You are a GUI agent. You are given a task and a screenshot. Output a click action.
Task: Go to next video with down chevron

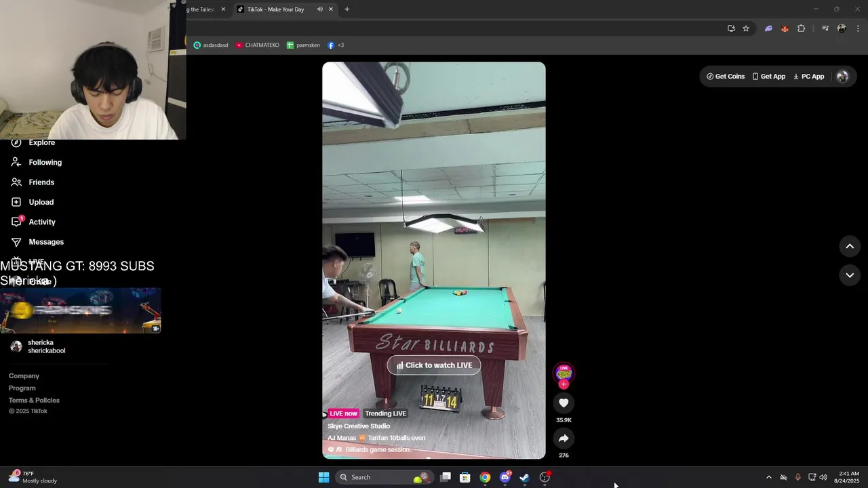[x=850, y=275]
